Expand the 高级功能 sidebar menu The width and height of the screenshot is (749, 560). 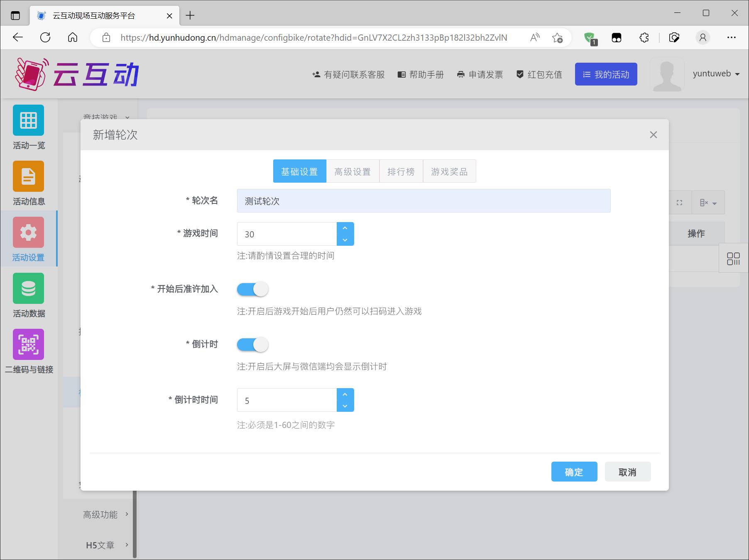(x=105, y=515)
